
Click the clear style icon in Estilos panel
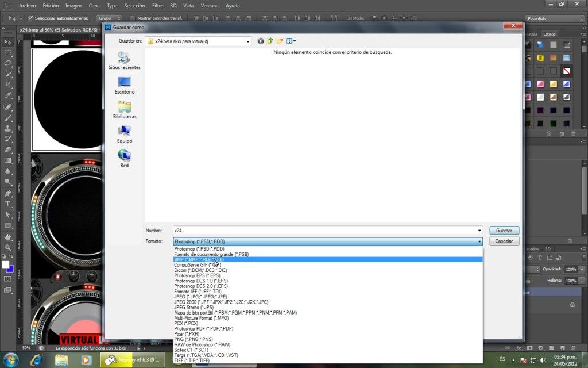click(548, 133)
